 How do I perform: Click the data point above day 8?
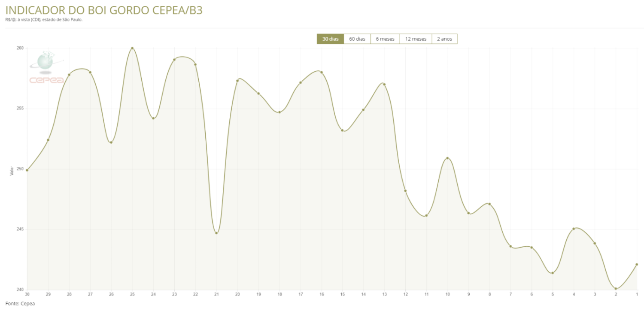click(489, 204)
